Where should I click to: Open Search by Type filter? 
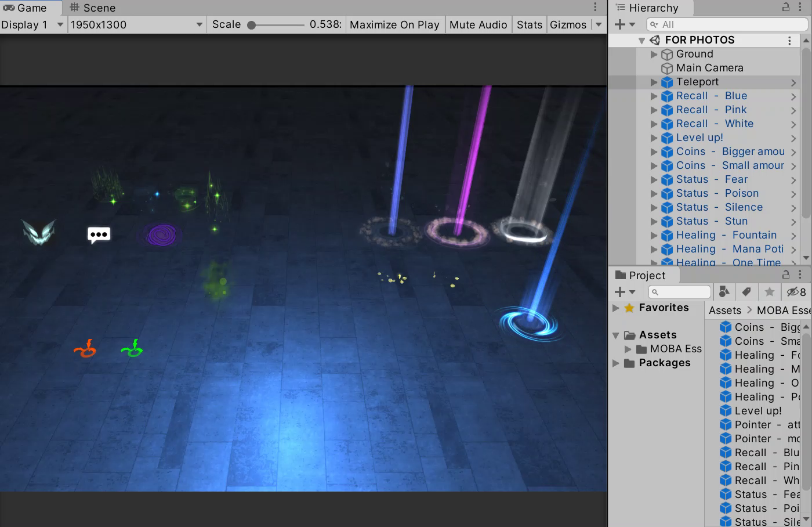724,291
